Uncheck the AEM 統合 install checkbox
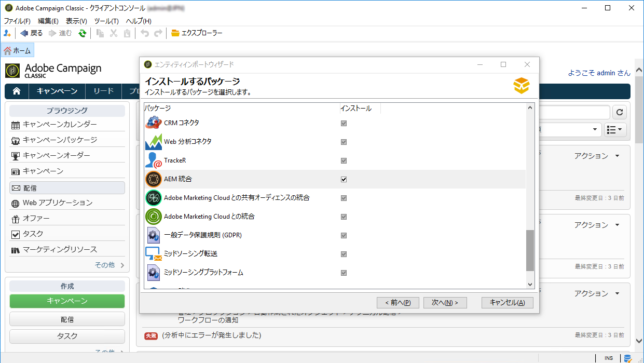Image resolution: width=644 pixels, height=363 pixels. (344, 180)
